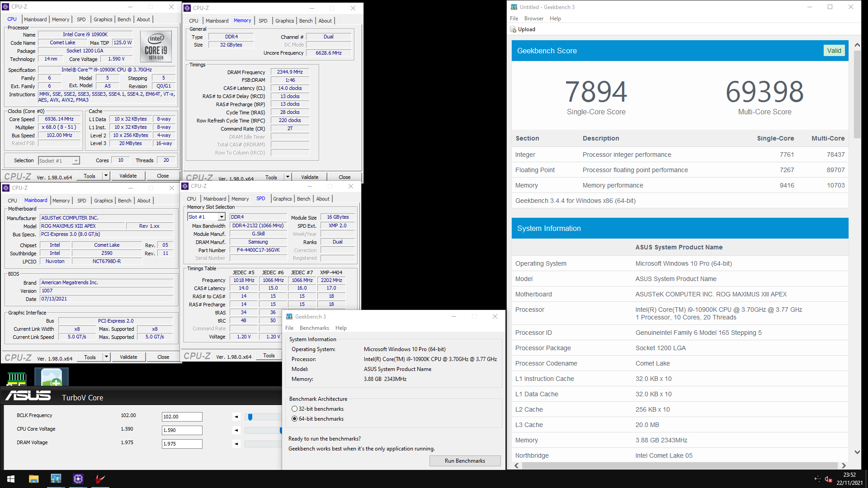Click the muted speaker tray icon
Image resolution: width=868 pixels, height=488 pixels.
[828, 479]
